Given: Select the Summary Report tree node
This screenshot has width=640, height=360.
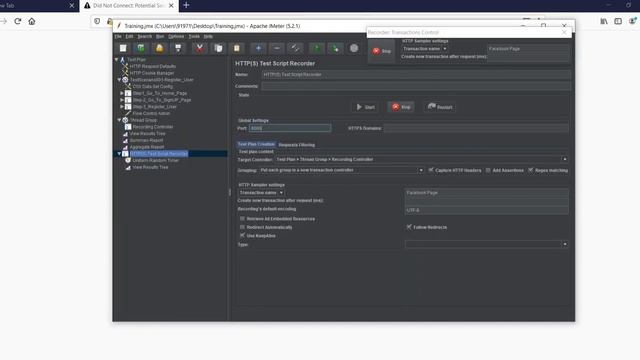Looking at the screenshot, I should (147, 140).
